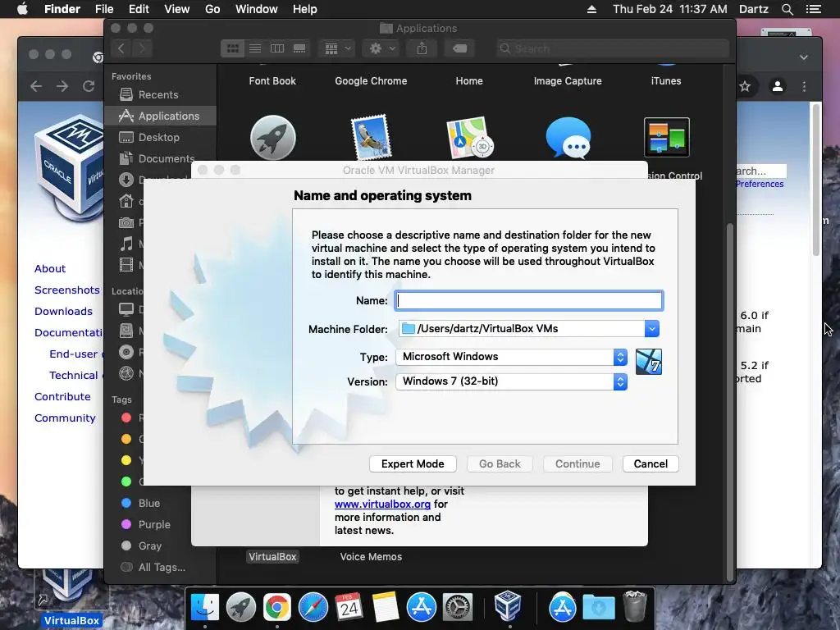Open Notification Center icon in menu bar
The width and height of the screenshot is (840, 630).
[x=813, y=9]
